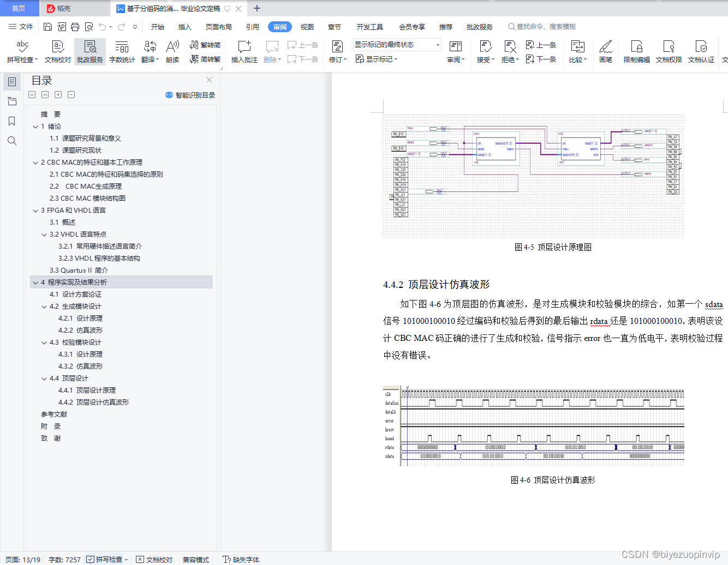Screen dimensions: 728x565
Task: Select the 画笔 pen tool
Action: coord(606,52)
